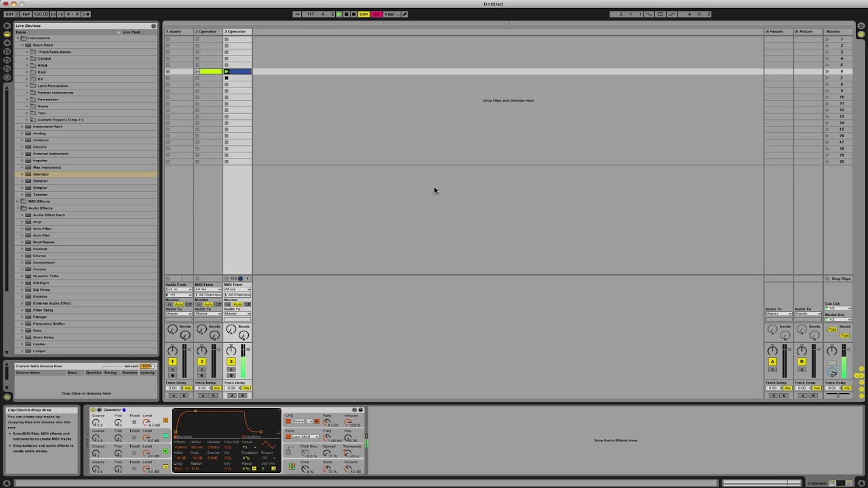Open track 2 MIDI From All Ins dropdown
This screenshot has width=868, height=488.
point(208,289)
